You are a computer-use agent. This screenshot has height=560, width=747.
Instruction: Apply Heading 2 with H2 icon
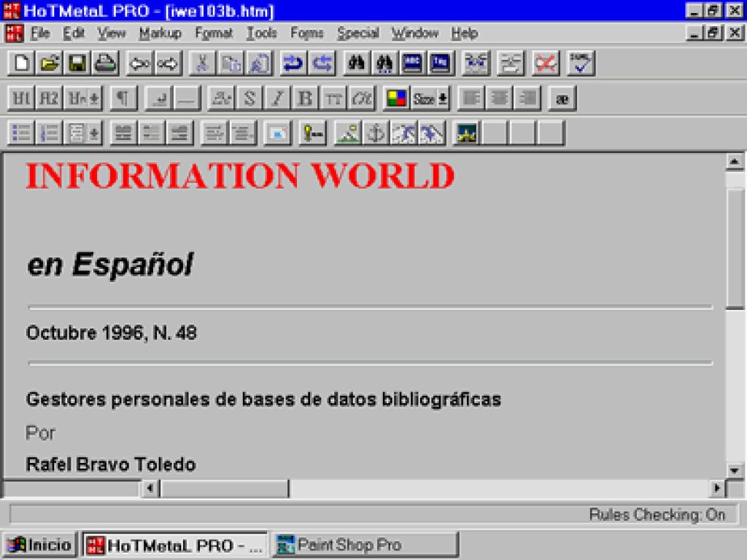pos(49,98)
